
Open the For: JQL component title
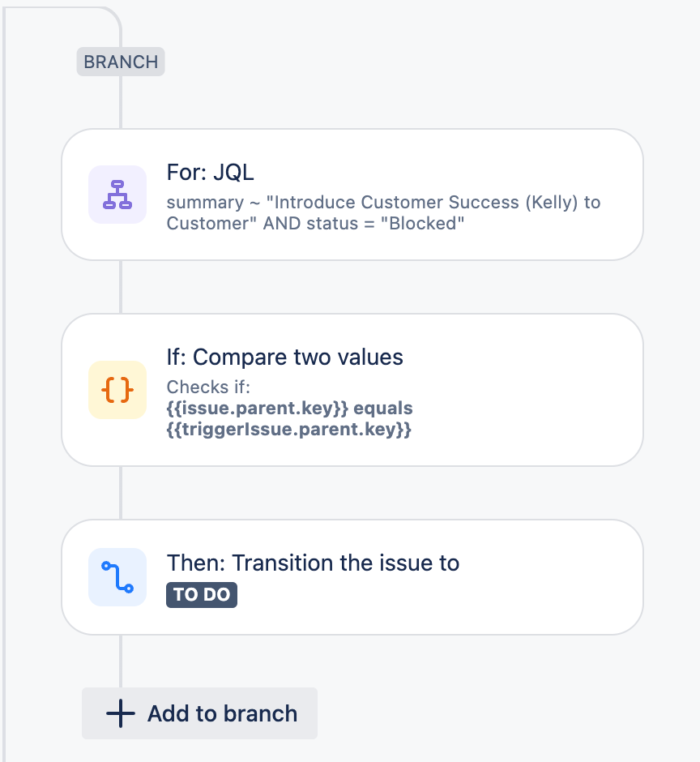pyautogui.click(x=211, y=173)
